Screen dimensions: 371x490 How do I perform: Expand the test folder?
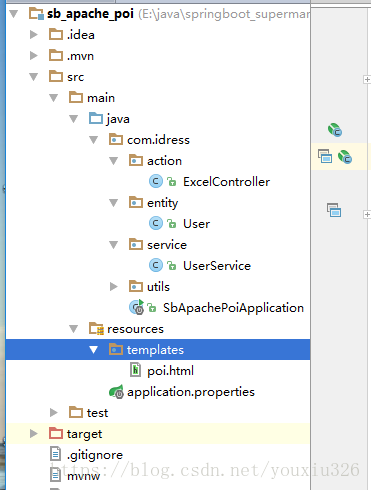pyautogui.click(x=54, y=413)
